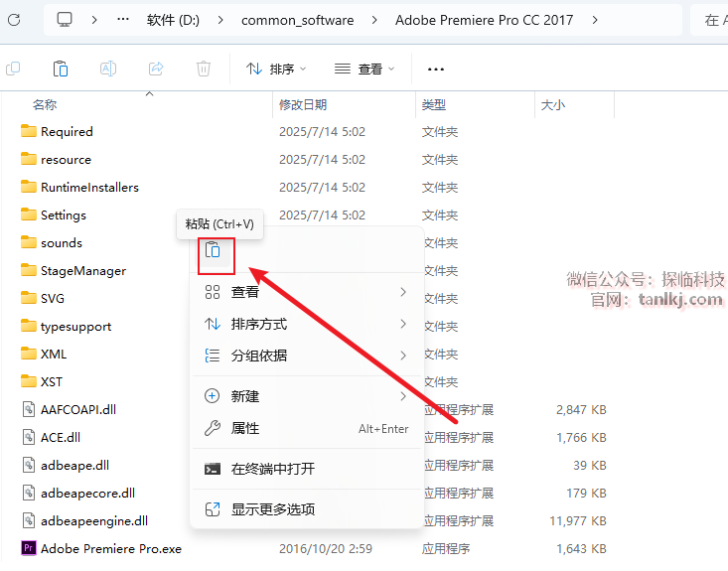Click the This PC monitor icon
The height and width of the screenshot is (571, 728).
pyautogui.click(x=65, y=20)
